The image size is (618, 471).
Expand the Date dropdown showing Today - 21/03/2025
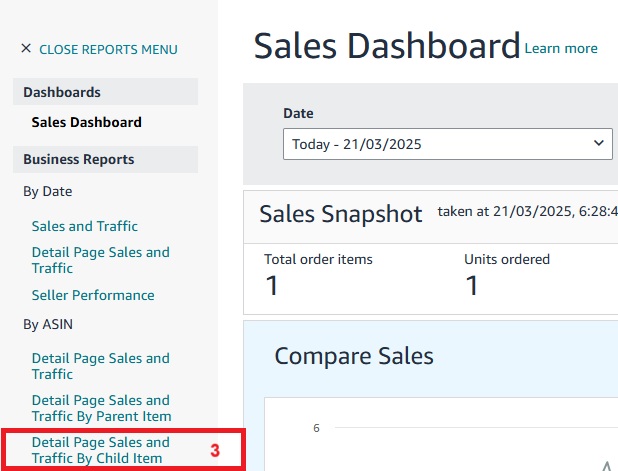point(448,144)
